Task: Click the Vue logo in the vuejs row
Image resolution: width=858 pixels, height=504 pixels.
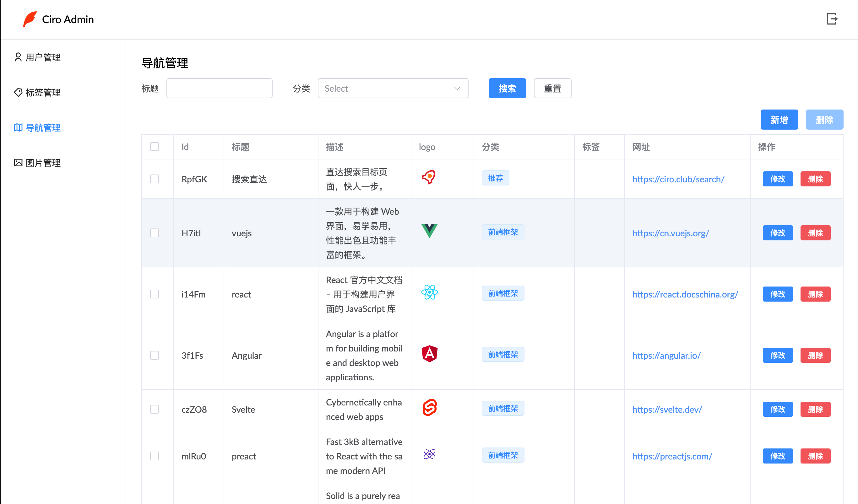Action: 429,231
